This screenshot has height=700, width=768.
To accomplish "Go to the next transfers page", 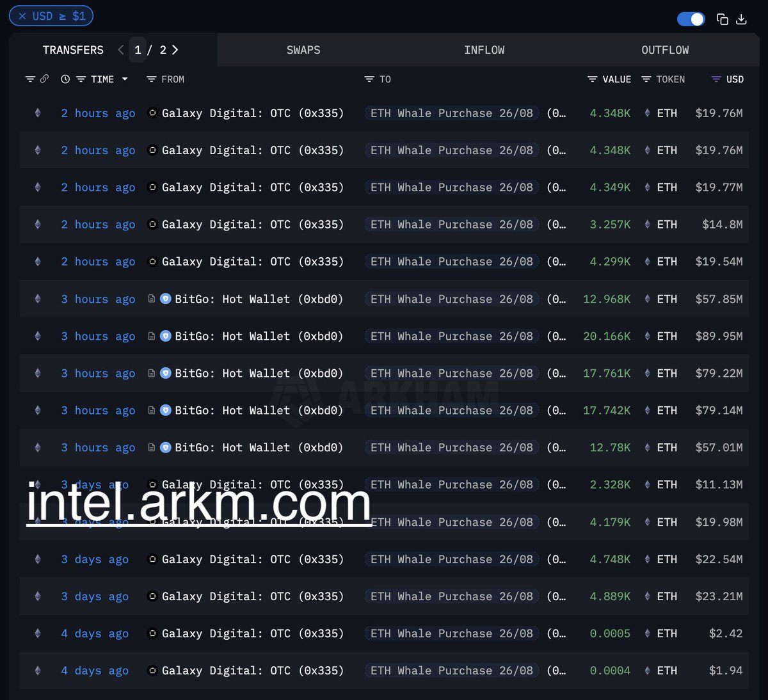I will 175,50.
